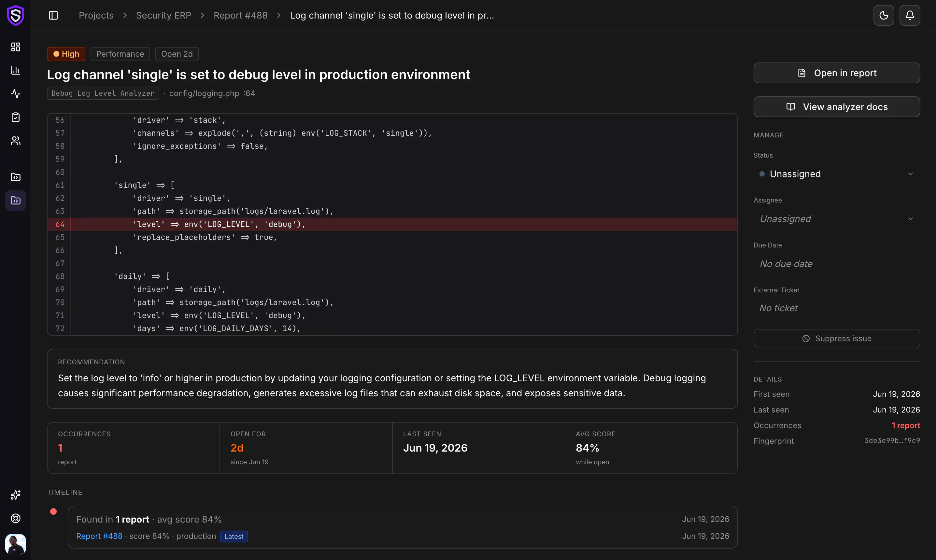Click the High severity badge
The height and width of the screenshot is (560, 936).
coord(66,54)
